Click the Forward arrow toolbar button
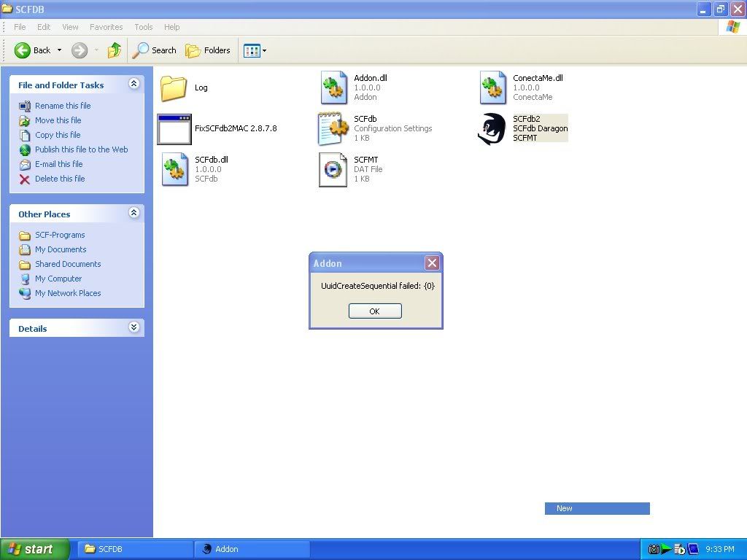This screenshot has height=560, width=747. point(80,50)
